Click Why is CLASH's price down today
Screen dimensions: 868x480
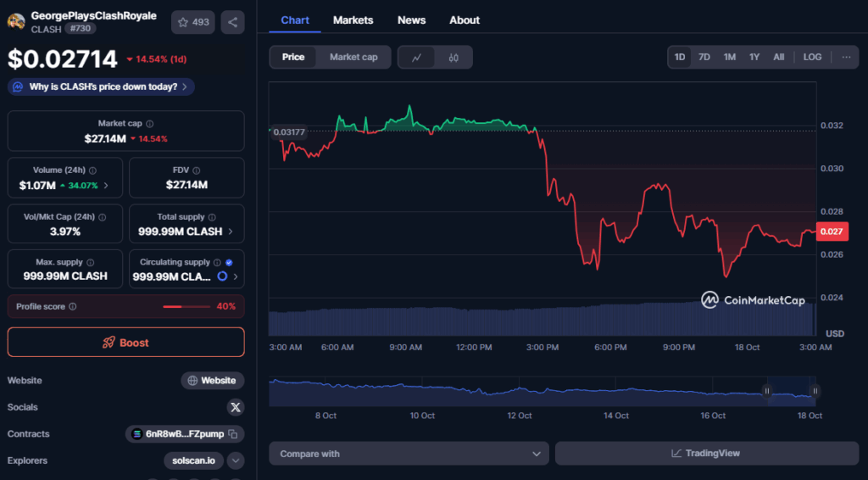click(102, 87)
